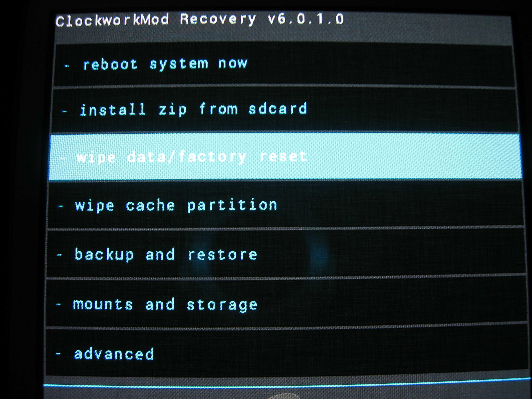This screenshot has height=399, width=532.
Task: Click the word 'sdcard' in install option
Action: [278, 109]
